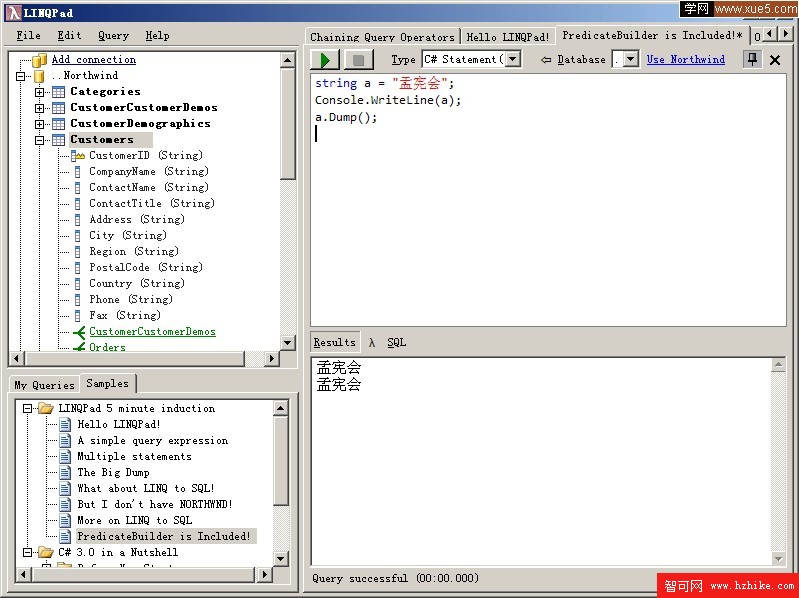799x598 pixels.
Task: Open But I don't have NORTHWND! sample
Action: pos(155,505)
